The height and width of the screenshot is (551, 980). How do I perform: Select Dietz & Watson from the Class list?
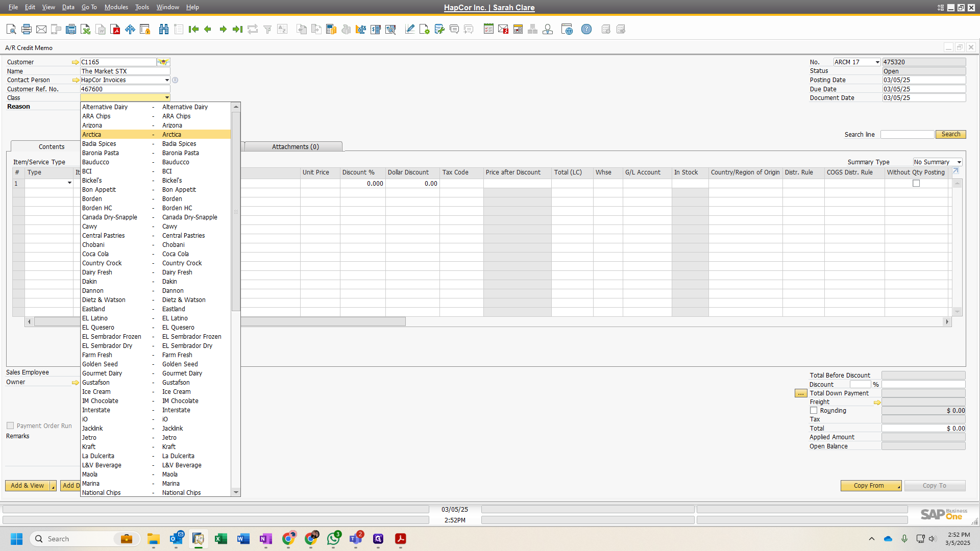[x=156, y=300]
